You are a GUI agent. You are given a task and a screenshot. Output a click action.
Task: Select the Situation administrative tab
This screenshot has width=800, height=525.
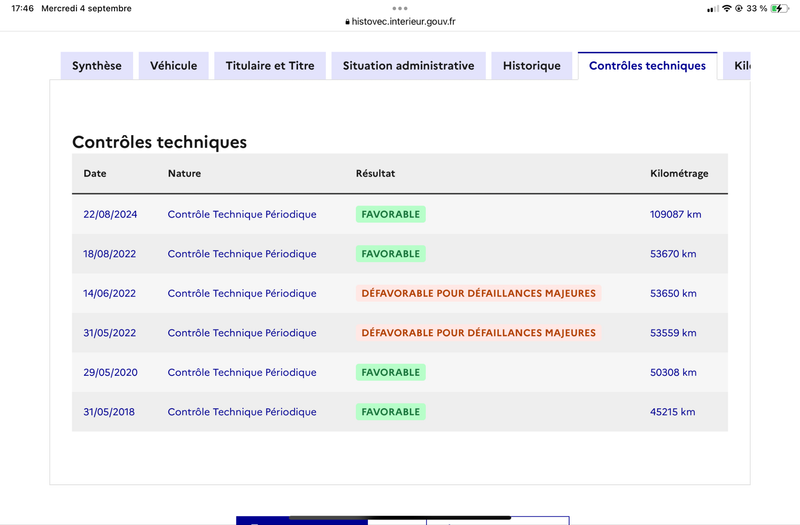409,66
